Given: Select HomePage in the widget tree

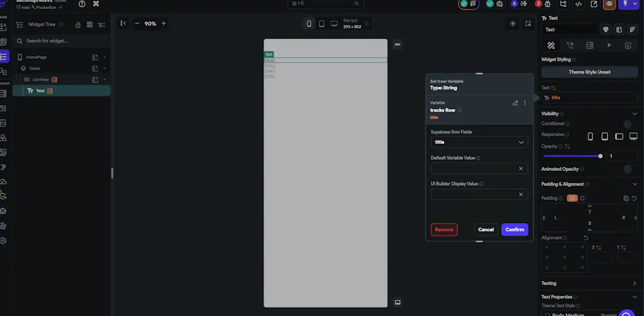Looking at the screenshot, I should point(36,57).
